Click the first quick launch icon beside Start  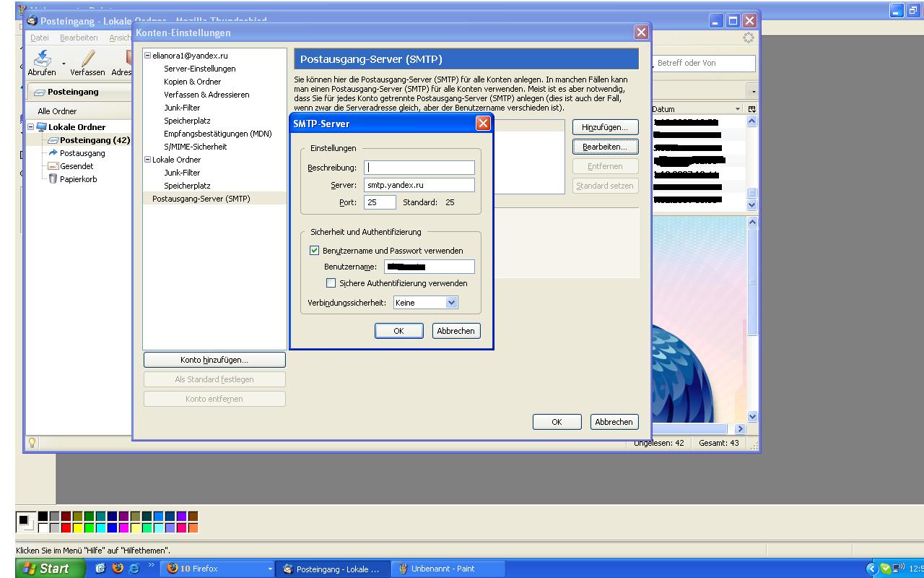[x=100, y=569]
